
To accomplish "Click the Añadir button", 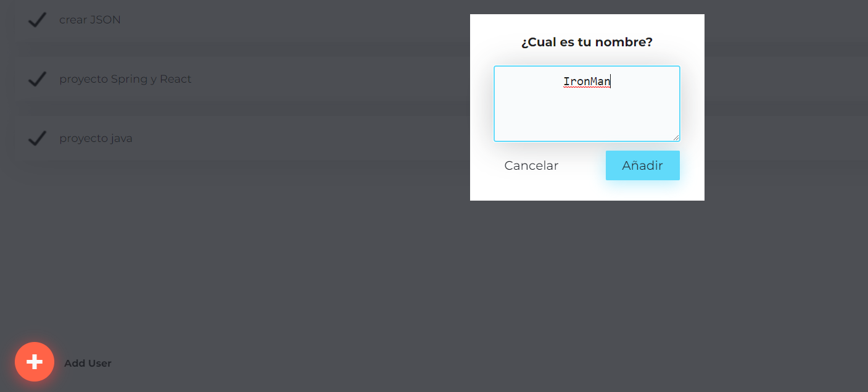I will coord(642,165).
